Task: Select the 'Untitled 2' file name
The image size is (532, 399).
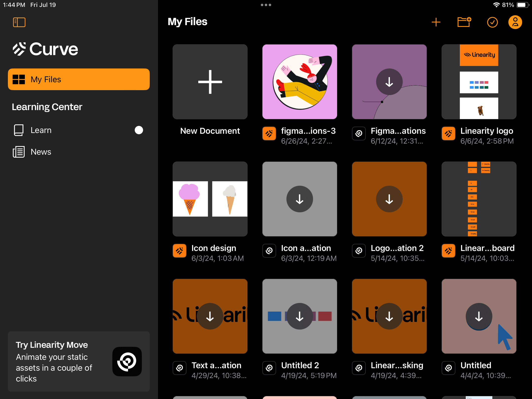Action: click(x=300, y=365)
